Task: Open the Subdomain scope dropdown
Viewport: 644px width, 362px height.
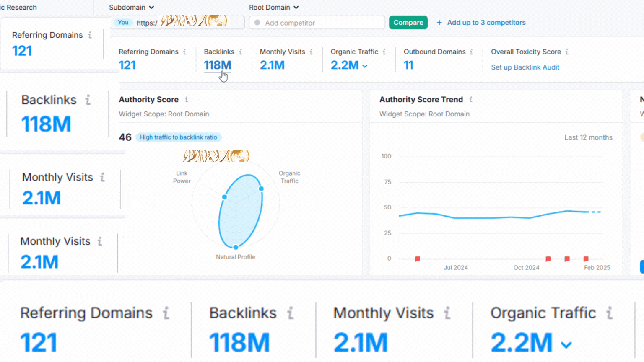Action: pos(131,8)
